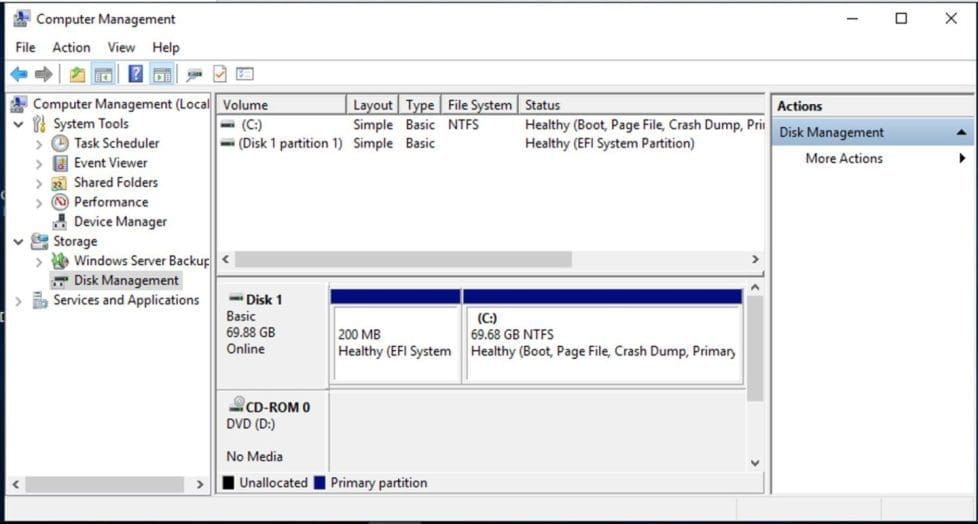The width and height of the screenshot is (978, 524).
Task: Click the checkmark Properties toolbar icon
Action: [x=220, y=74]
